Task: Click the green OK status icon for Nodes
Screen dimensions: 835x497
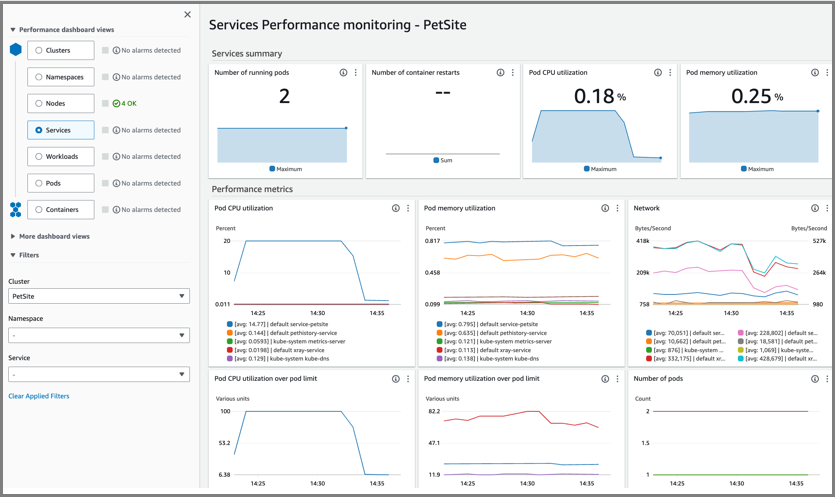Action: point(116,103)
